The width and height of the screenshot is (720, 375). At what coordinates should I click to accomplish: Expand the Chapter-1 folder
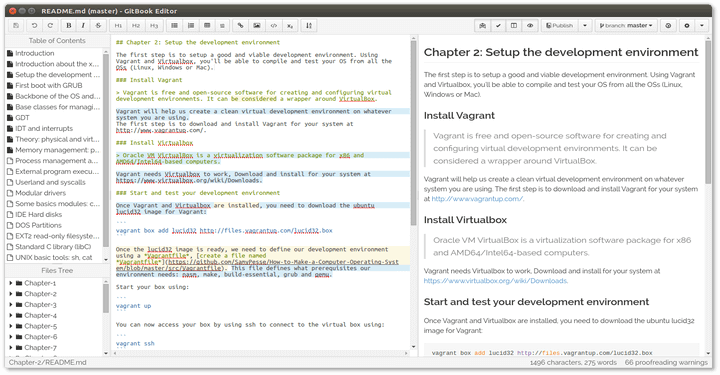[x=11, y=283]
